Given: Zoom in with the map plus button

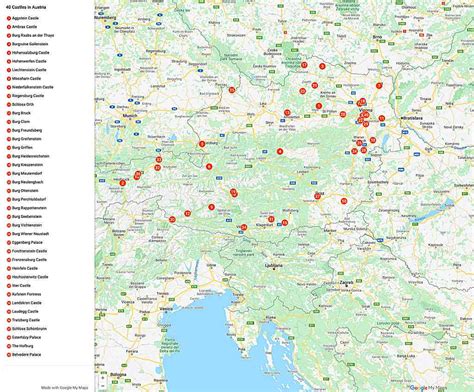Looking at the screenshot, I should pos(103,378).
